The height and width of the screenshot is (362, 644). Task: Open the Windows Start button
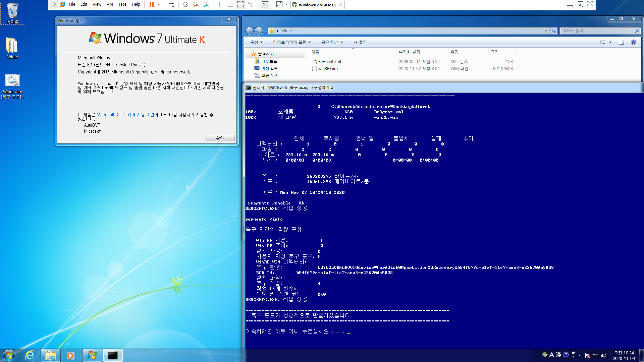pyautogui.click(x=9, y=355)
